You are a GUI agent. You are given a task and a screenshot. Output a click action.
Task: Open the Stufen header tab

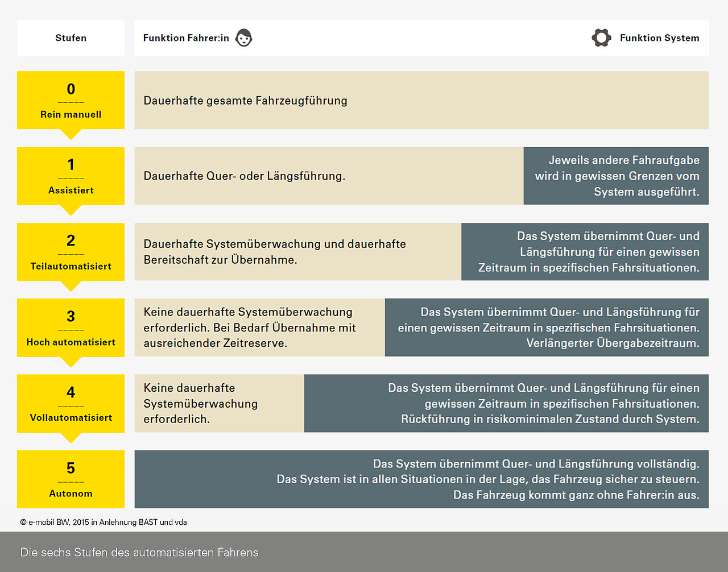coord(71,38)
